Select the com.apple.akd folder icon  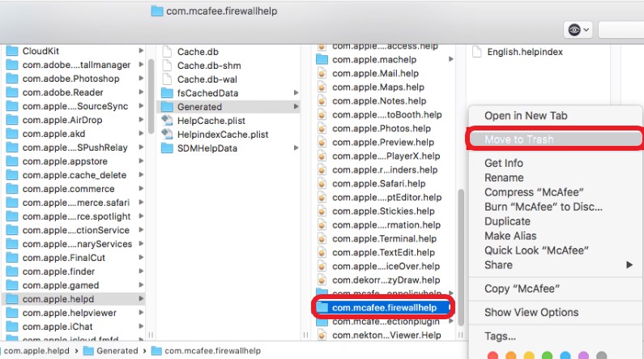tap(12, 134)
